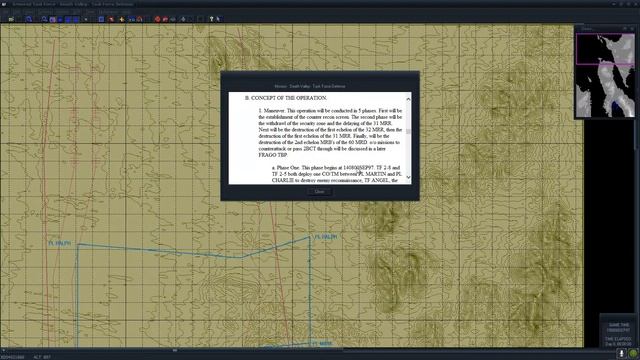This screenshot has width=640, height=360.
Task: Click the mission text scrollbar thumb
Action: (x=408, y=131)
